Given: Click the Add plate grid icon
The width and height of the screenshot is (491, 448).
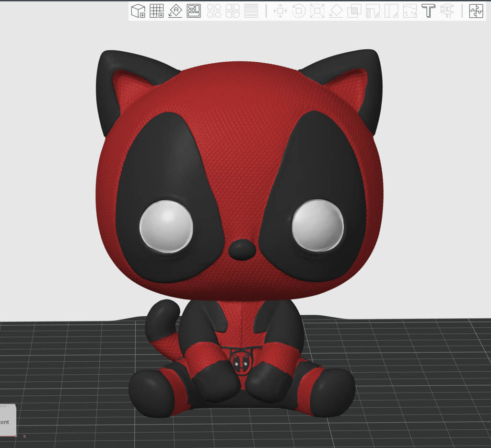Looking at the screenshot, I should coord(157,11).
